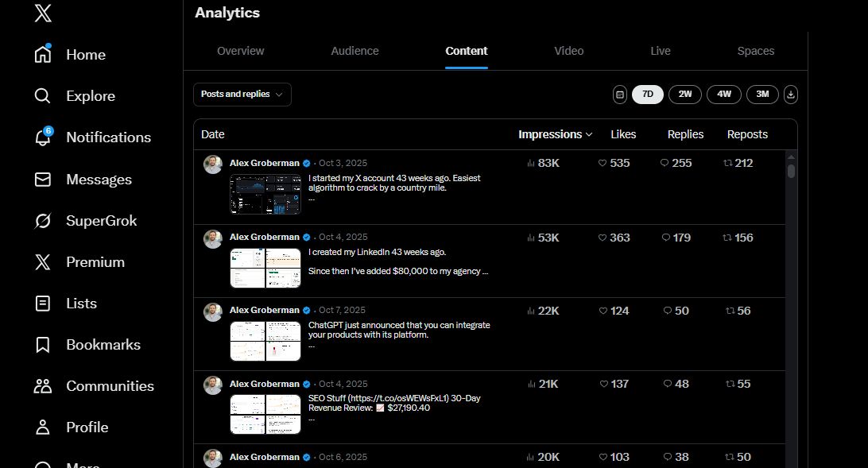The width and height of the screenshot is (868, 468).
Task: Switch to the Video tab
Action: [x=568, y=51]
